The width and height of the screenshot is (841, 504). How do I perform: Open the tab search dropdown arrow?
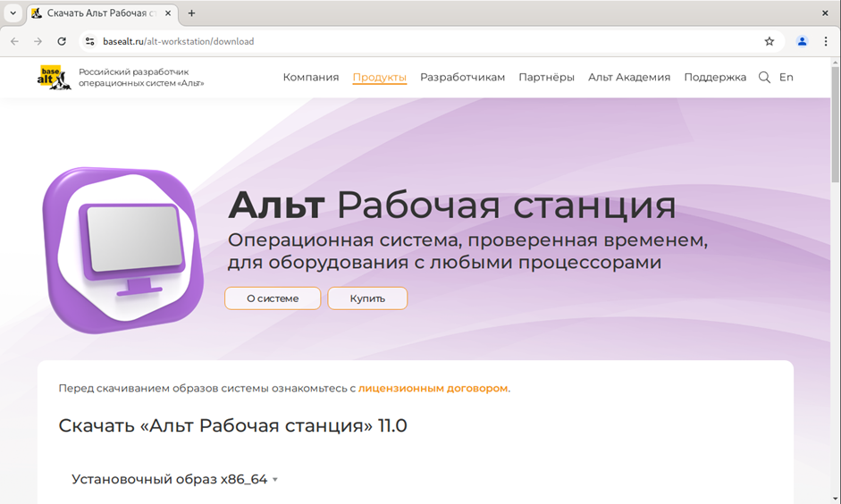13,13
